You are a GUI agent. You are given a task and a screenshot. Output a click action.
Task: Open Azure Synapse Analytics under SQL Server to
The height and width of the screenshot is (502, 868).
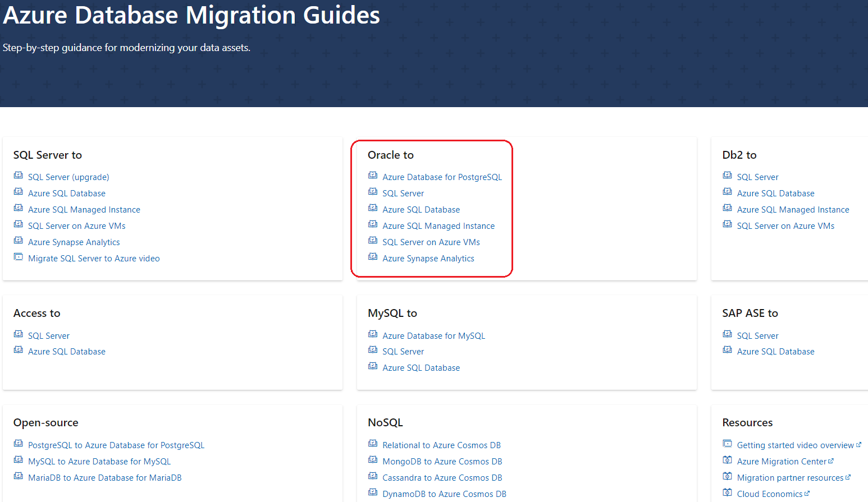click(x=74, y=242)
